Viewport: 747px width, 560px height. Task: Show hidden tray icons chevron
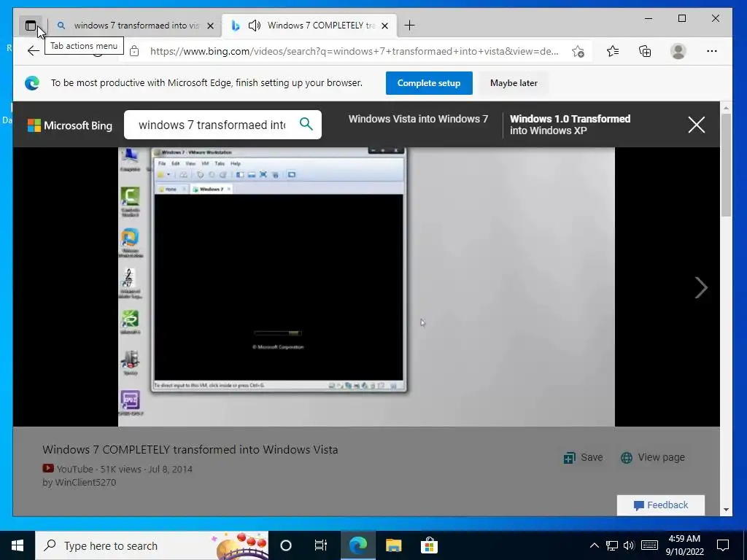tap(594, 545)
